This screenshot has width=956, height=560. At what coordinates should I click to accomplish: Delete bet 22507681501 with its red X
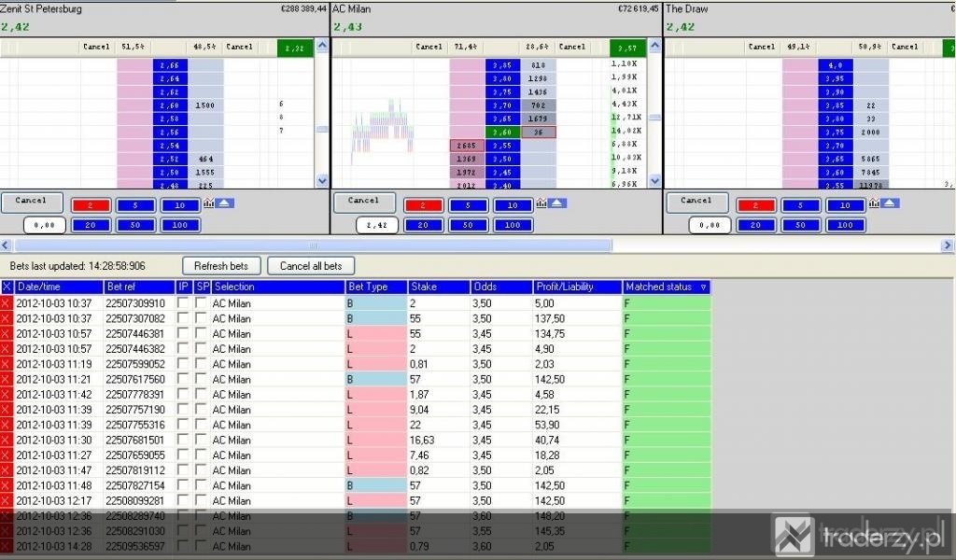click(x=7, y=440)
